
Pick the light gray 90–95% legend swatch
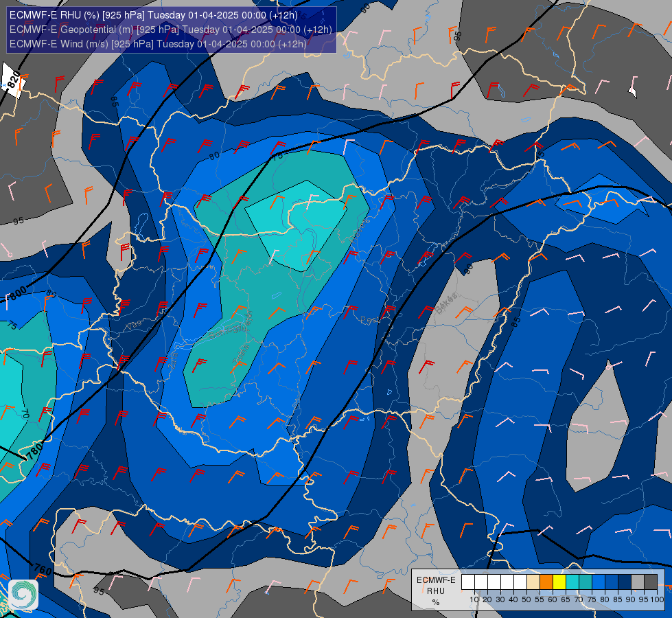click(638, 582)
